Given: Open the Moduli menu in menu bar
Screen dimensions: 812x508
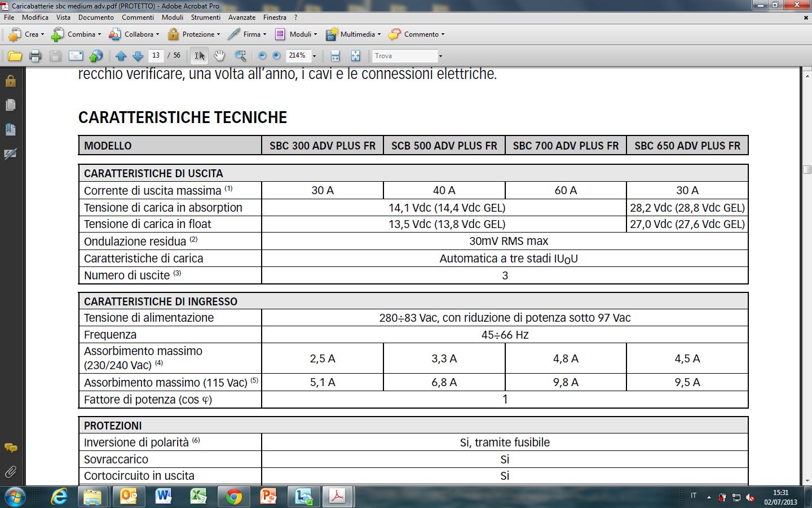Looking at the screenshot, I should tap(173, 17).
